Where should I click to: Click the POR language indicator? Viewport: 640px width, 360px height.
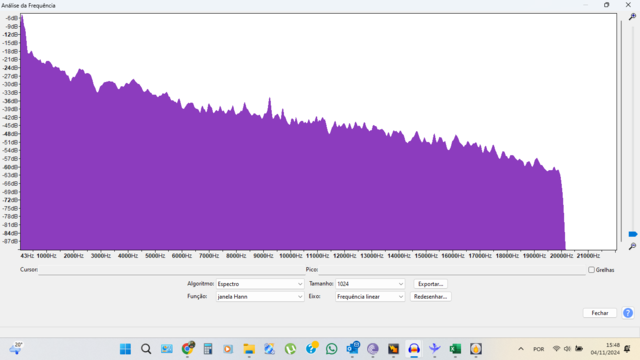538,349
